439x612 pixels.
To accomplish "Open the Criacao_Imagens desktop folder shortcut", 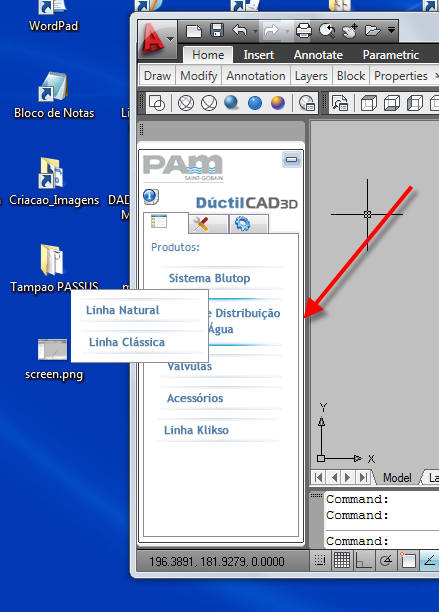I will click(x=54, y=182).
